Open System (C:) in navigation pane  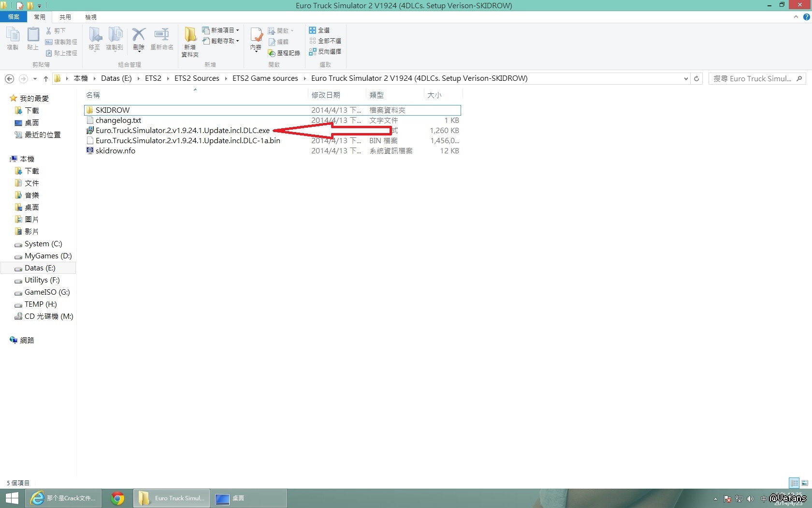pyautogui.click(x=39, y=244)
